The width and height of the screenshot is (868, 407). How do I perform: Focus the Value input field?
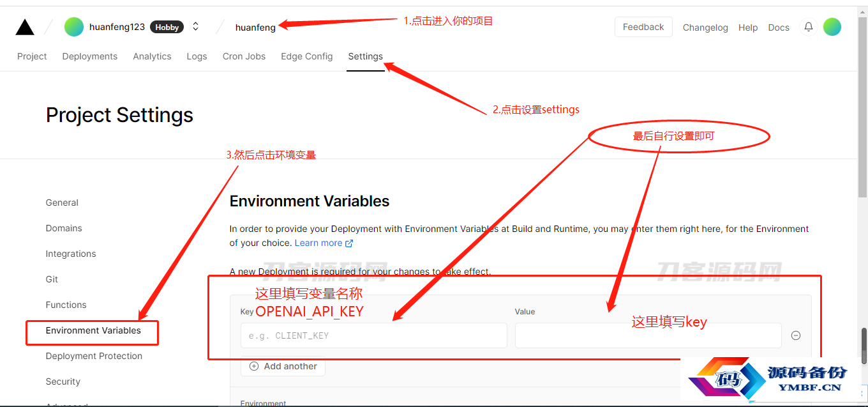(648, 335)
